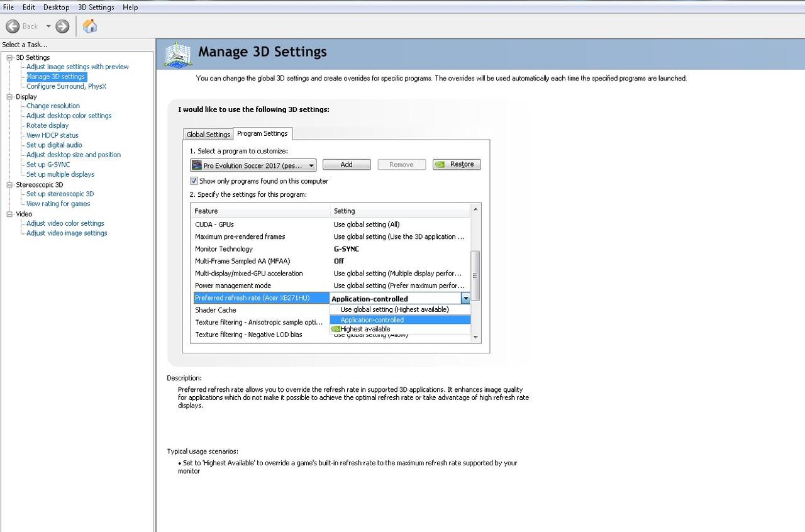Viewport: 805px width, 532px height.
Task: Open the Pro Evolution Soccer 2017 program dropdown
Action: [253, 165]
